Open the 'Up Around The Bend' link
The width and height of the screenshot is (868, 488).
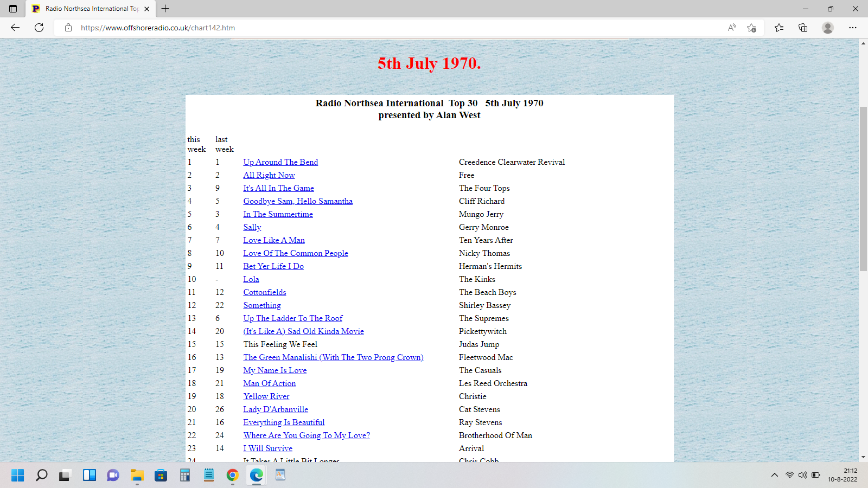tap(280, 162)
